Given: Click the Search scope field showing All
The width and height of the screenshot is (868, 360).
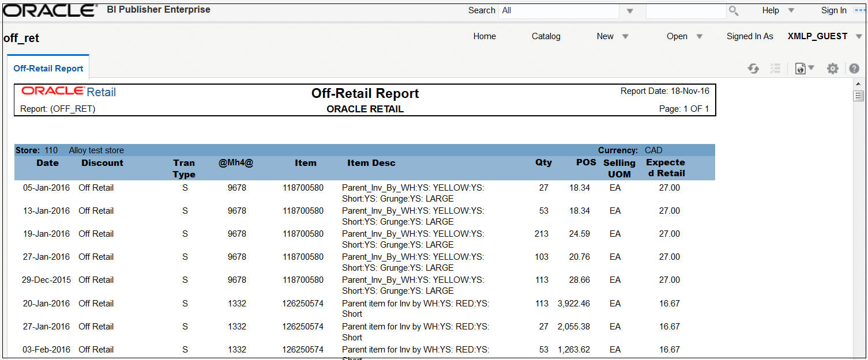Looking at the screenshot, I should pyautogui.click(x=558, y=10).
